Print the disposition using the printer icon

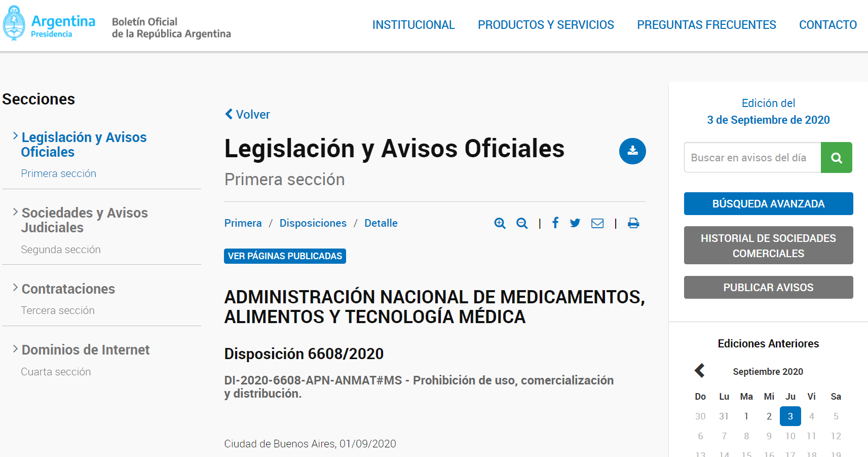pyautogui.click(x=633, y=223)
